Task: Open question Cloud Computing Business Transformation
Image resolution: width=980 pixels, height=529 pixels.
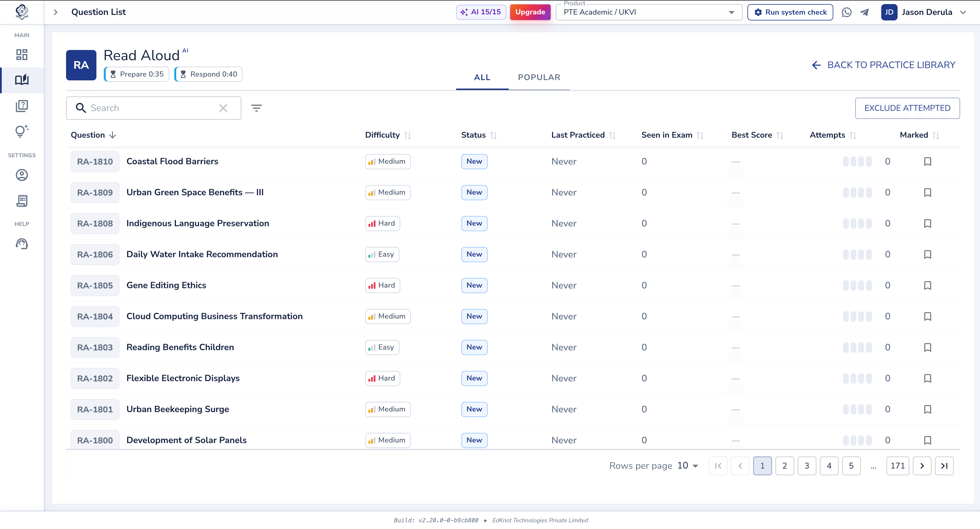Action: pos(214,316)
